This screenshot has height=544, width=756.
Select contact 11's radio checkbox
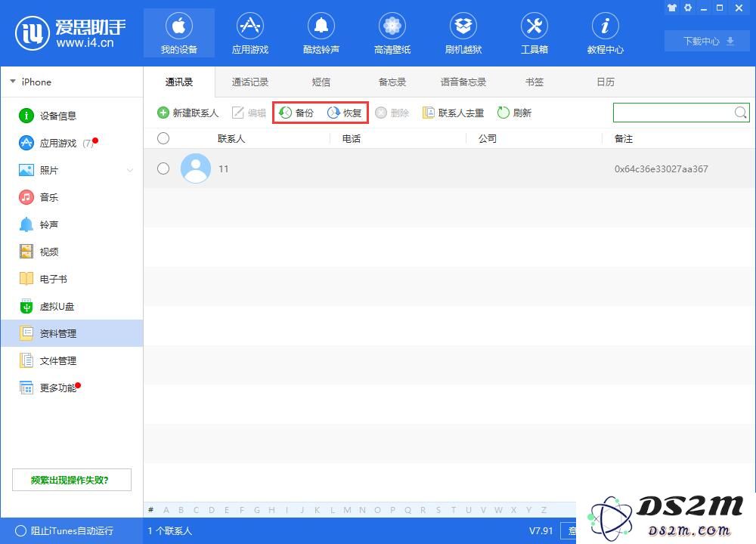[163, 168]
